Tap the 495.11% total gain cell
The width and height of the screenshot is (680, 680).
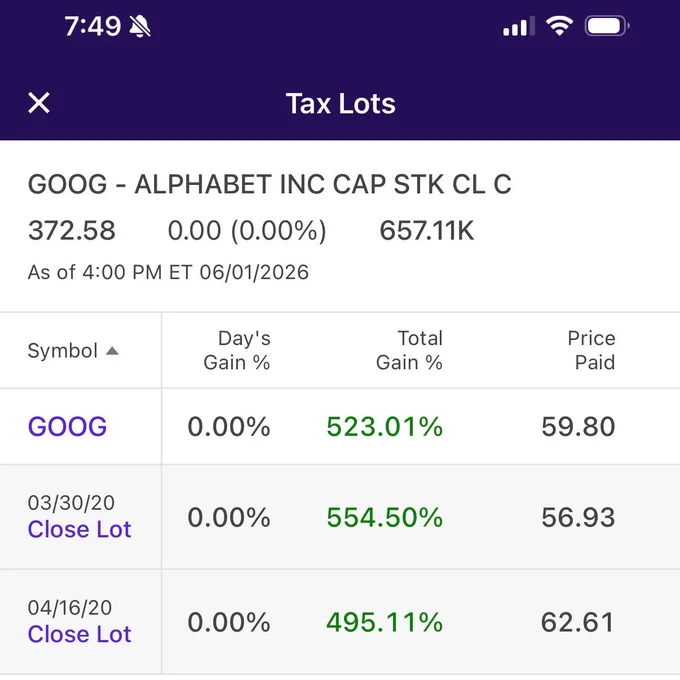coord(385,622)
